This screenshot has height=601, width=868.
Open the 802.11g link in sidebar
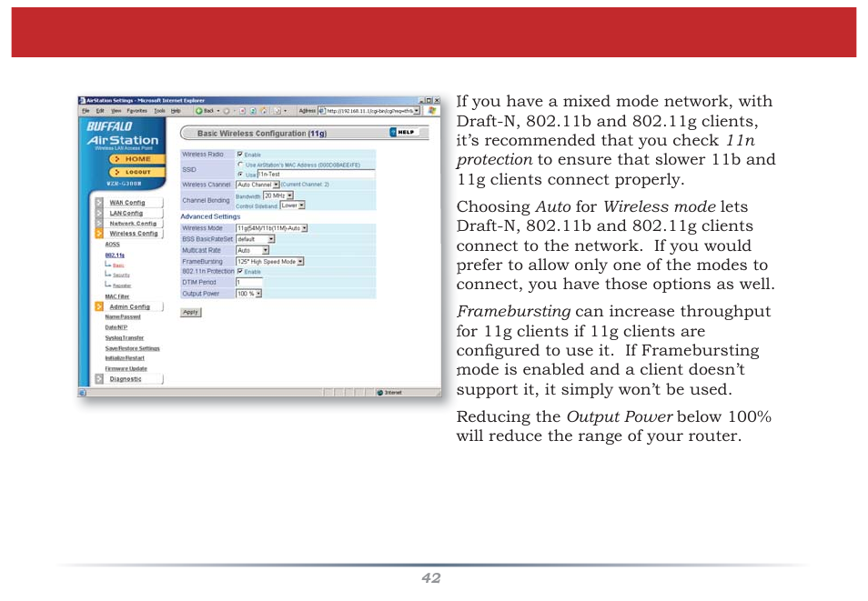pyautogui.click(x=115, y=255)
